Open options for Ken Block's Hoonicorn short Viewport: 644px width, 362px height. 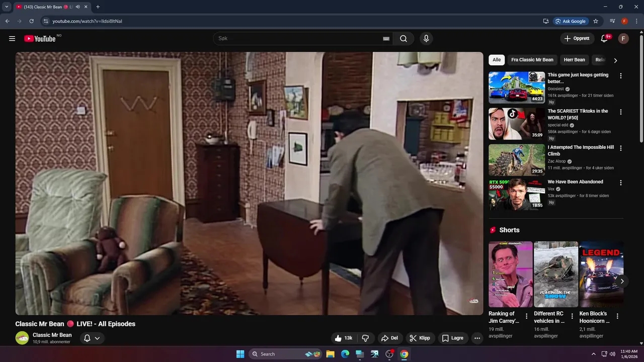617,316
